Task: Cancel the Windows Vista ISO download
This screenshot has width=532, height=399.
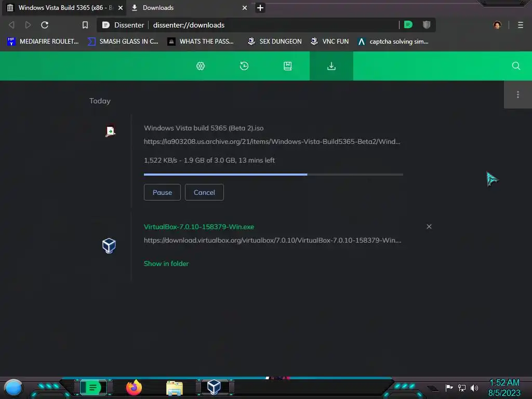Action: (204, 192)
